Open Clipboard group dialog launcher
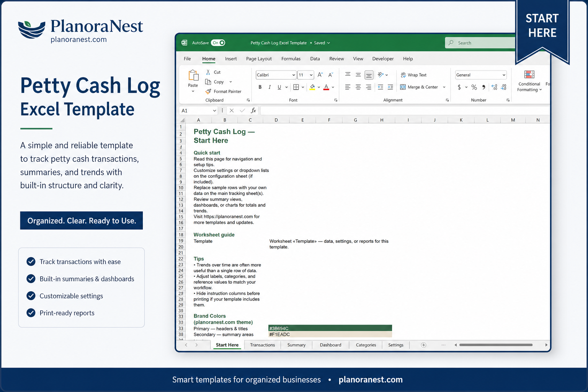This screenshot has height=392, width=588. coord(248,100)
